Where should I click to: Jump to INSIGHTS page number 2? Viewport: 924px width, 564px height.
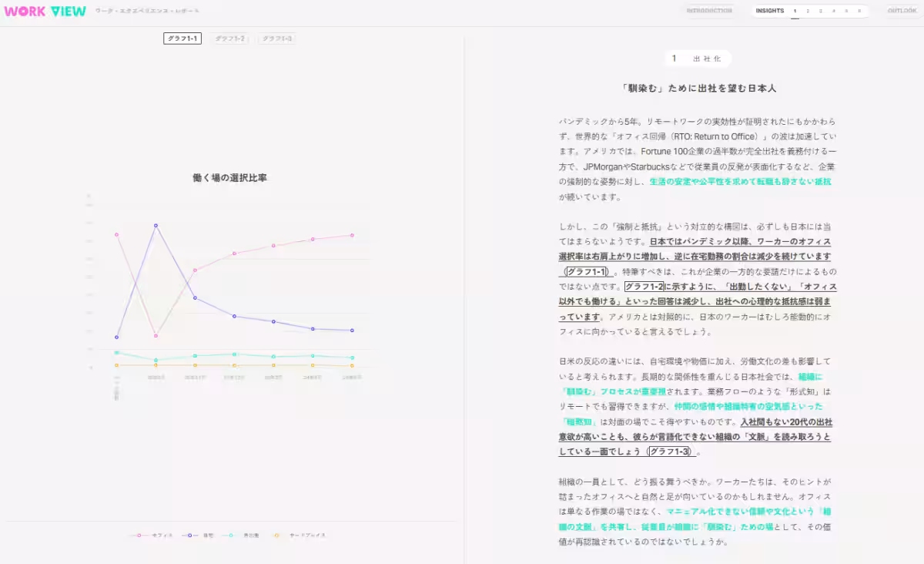click(807, 11)
